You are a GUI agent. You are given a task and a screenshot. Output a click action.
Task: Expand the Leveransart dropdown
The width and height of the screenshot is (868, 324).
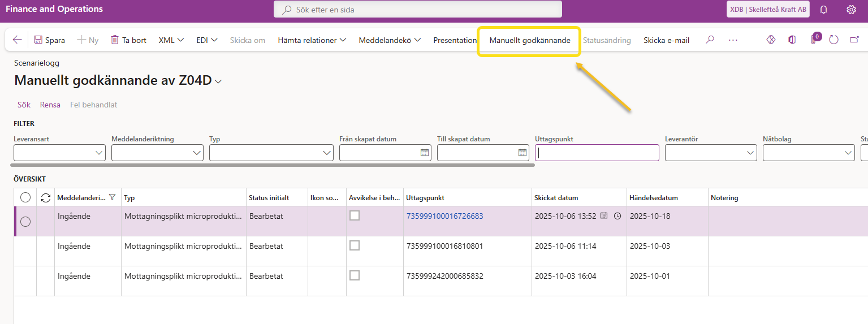(x=100, y=153)
